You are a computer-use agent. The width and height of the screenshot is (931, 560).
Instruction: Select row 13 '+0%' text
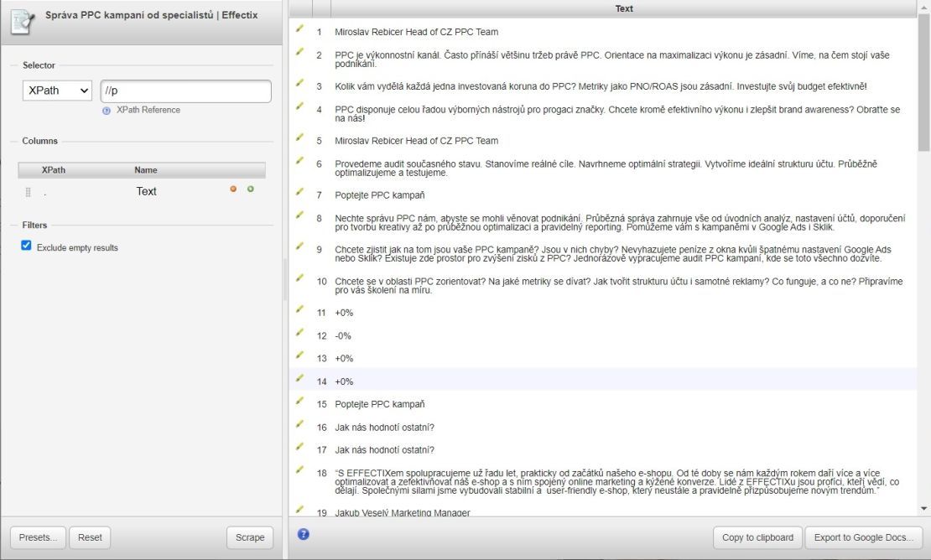coord(344,358)
